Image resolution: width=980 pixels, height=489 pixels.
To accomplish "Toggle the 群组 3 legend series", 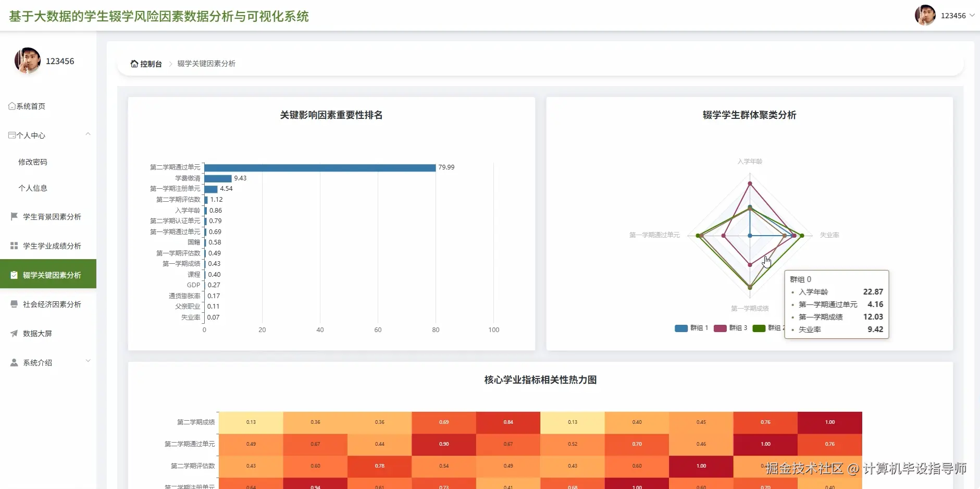I will (x=730, y=328).
